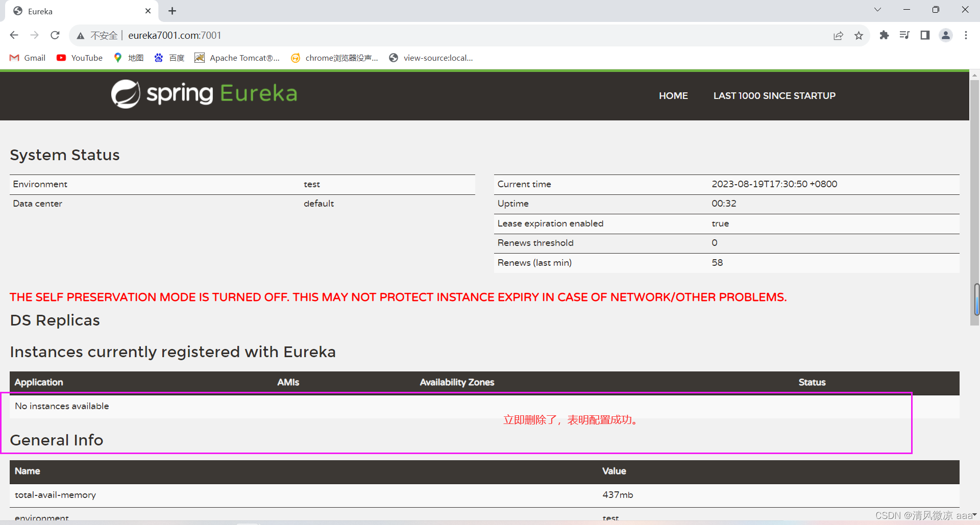Click the System Status heading

point(65,155)
